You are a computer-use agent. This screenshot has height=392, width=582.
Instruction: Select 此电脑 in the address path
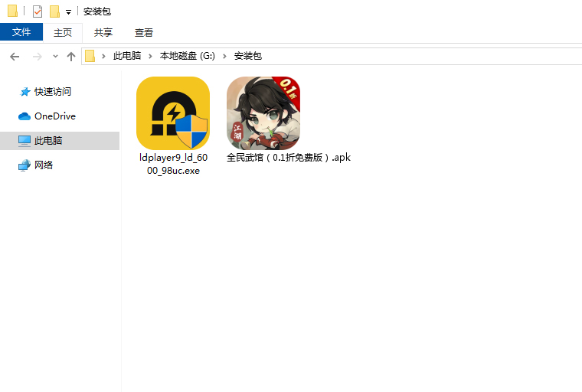(x=127, y=56)
